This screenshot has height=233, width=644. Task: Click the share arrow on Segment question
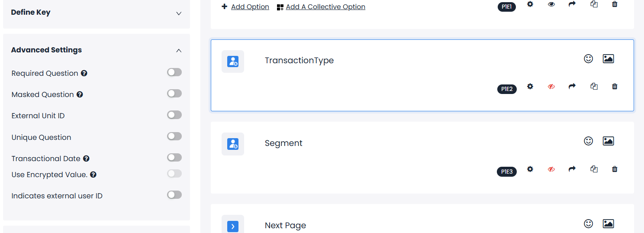tap(572, 169)
